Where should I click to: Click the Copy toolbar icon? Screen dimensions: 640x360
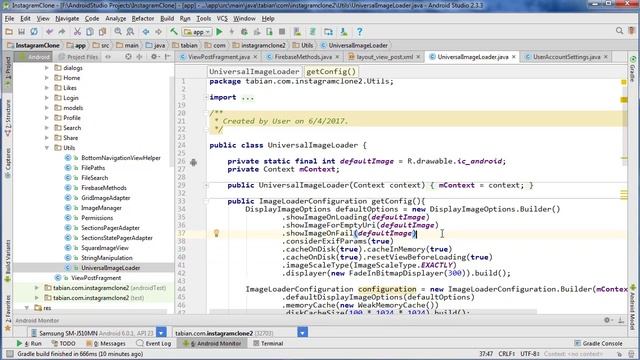pyautogui.click(x=90, y=32)
